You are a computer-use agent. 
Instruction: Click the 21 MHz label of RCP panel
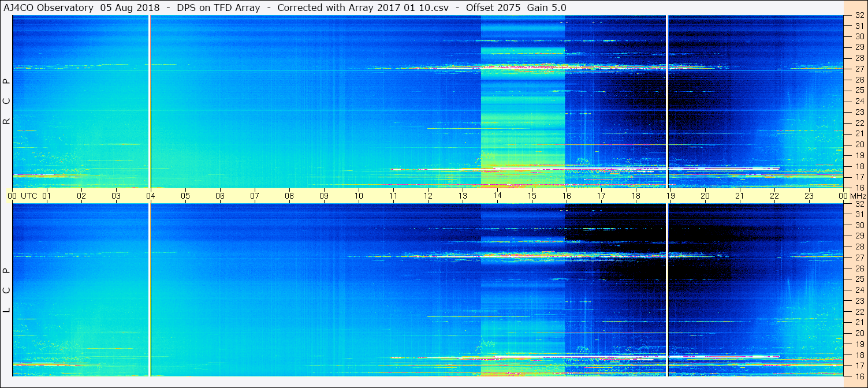(859, 133)
